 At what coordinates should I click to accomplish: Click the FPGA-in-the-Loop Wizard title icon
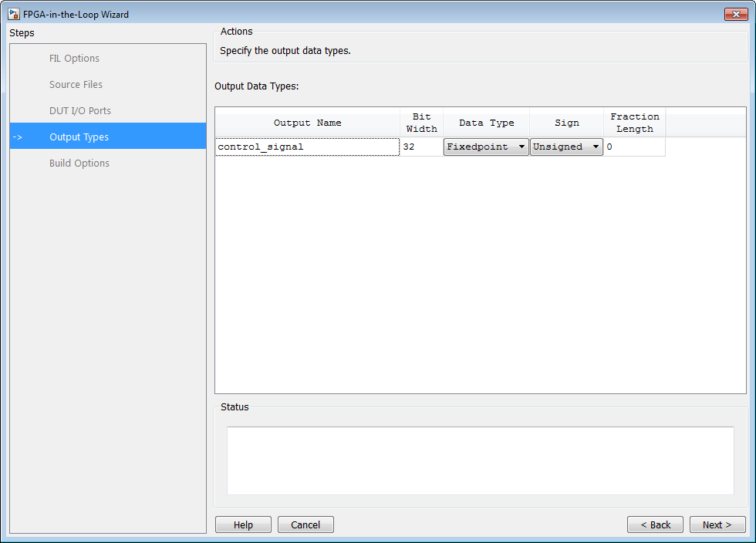point(14,14)
